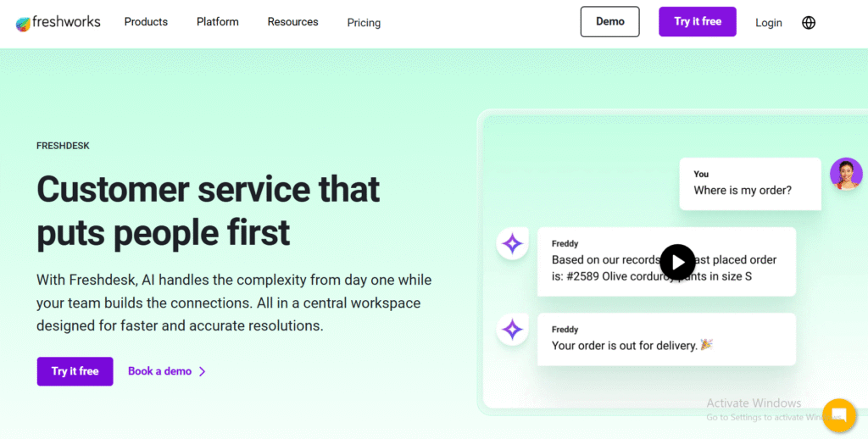Screen dimensions: 868x439
Task: Click the purple Try it free header button
Action: click(697, 22)
